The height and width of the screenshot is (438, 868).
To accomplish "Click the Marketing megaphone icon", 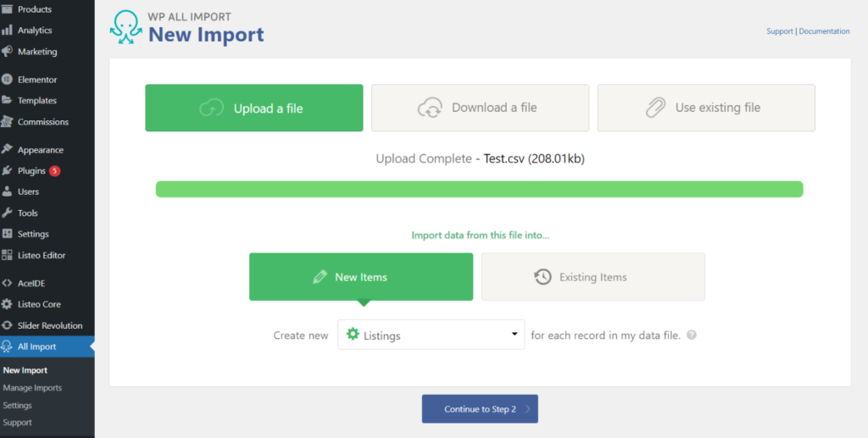I will pyautogui.click(x=8, y=52).
